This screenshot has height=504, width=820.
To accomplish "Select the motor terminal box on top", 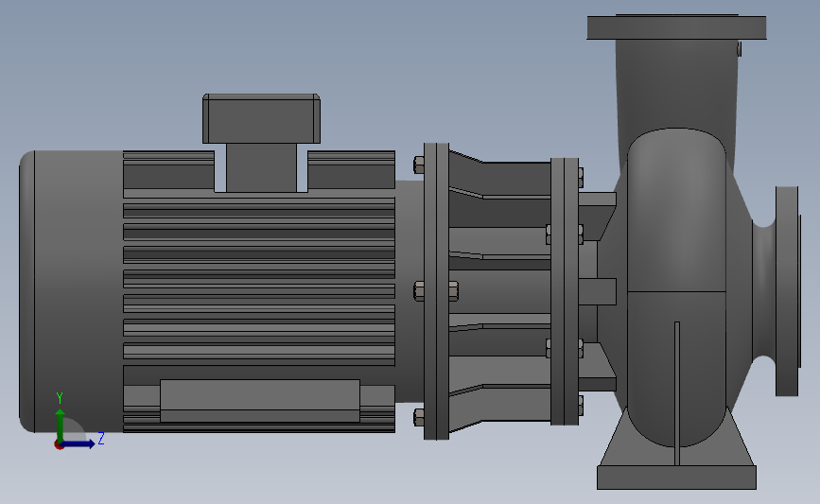I will (261, 119).
